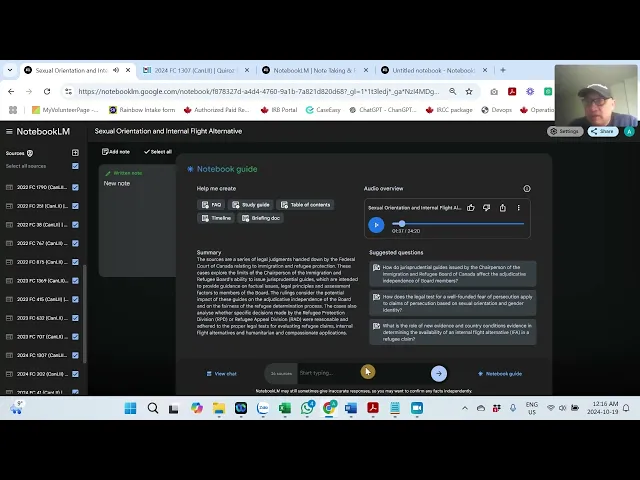
Task: Open WhatsApp from the taskbar
Action: click(307, 408)
